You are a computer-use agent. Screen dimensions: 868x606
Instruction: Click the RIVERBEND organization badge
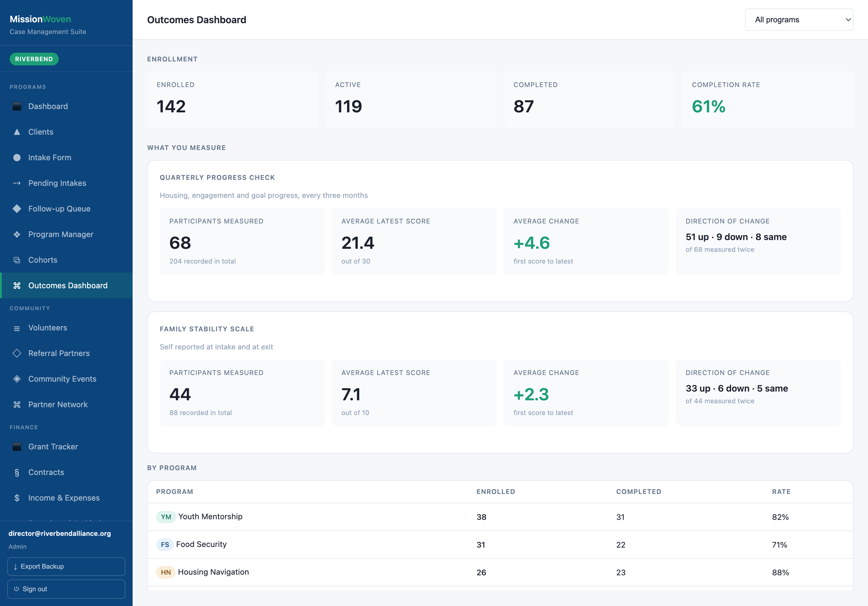(34, 59)
